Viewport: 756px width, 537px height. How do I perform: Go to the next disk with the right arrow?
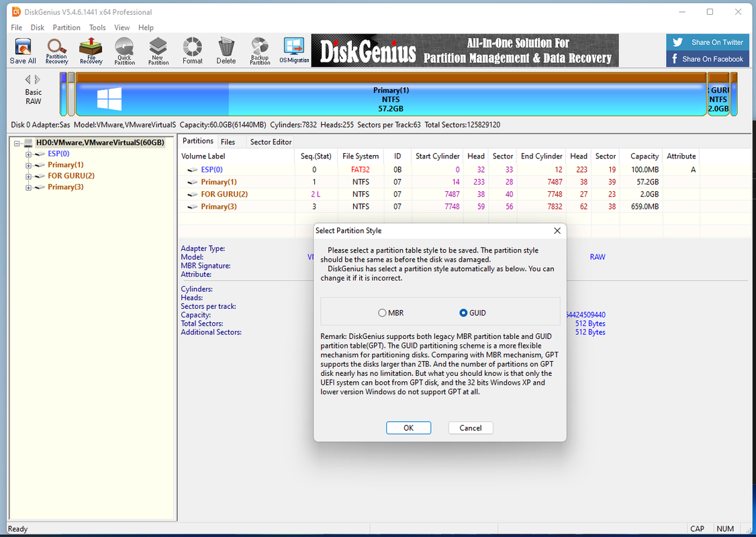click(x=38, y=79)
